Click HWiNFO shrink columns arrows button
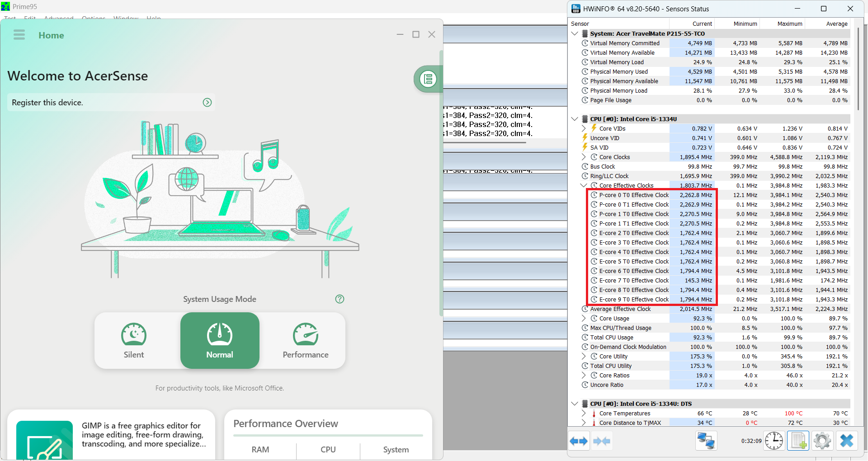This screenshot has width=868, height=461. (601, 441)
